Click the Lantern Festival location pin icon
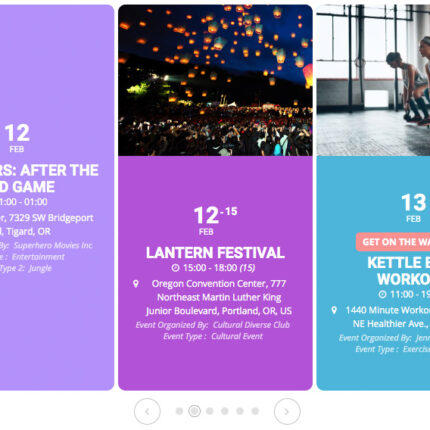 (x=136, y=284)
